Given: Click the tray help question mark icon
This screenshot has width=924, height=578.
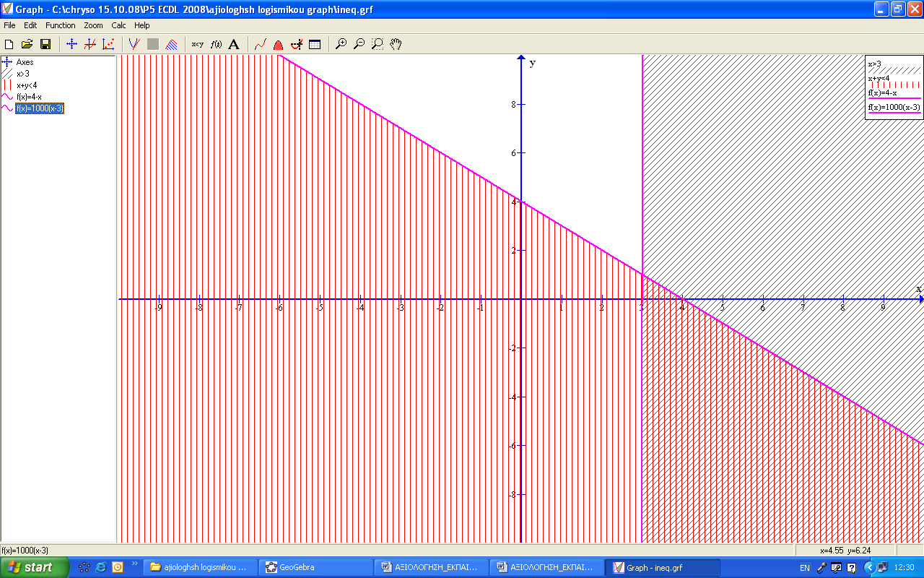Looking at the screenshot, I should 852,568.
